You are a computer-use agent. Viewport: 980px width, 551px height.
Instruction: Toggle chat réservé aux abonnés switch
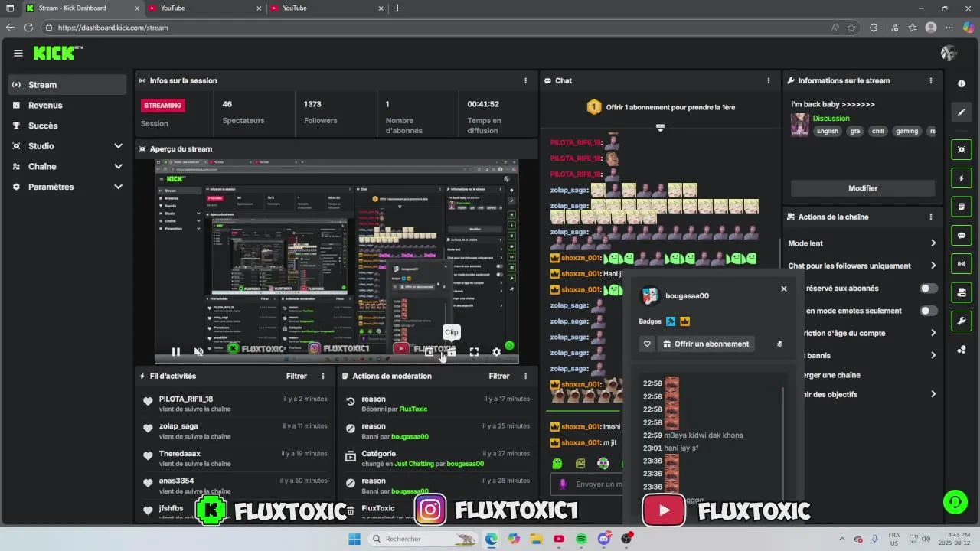(928, 289)
